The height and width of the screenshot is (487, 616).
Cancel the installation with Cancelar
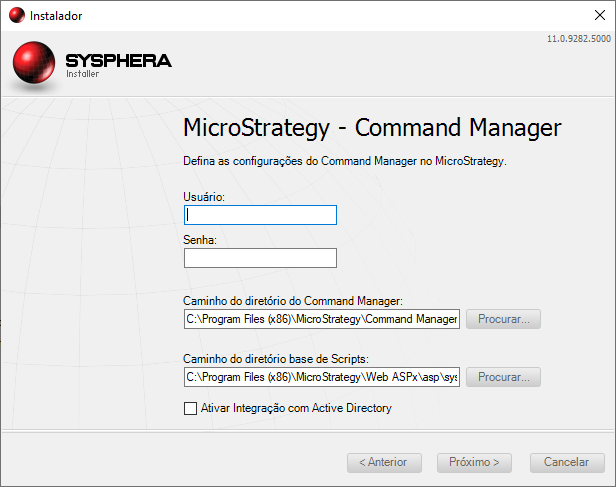pyautogui.click(x=567, y=463)
